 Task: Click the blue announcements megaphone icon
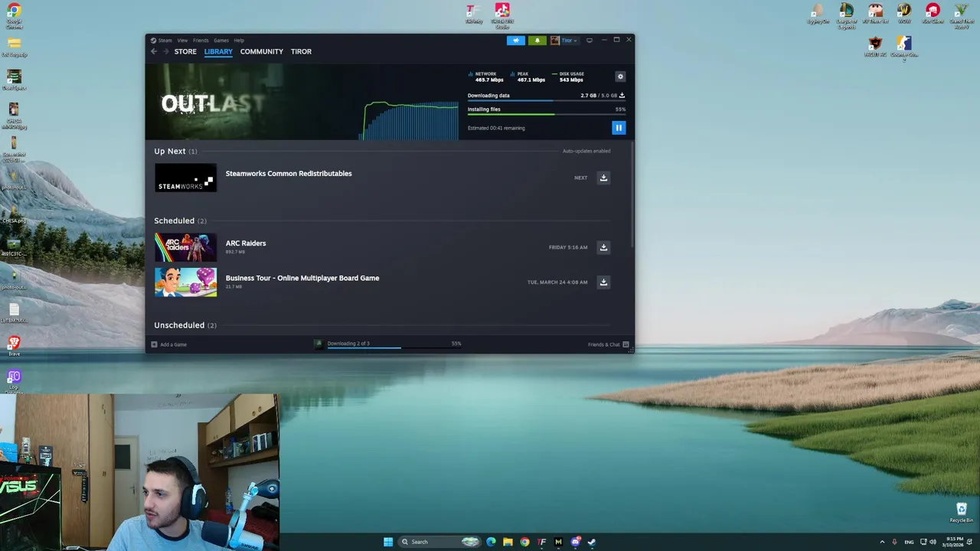coord(516,41)
